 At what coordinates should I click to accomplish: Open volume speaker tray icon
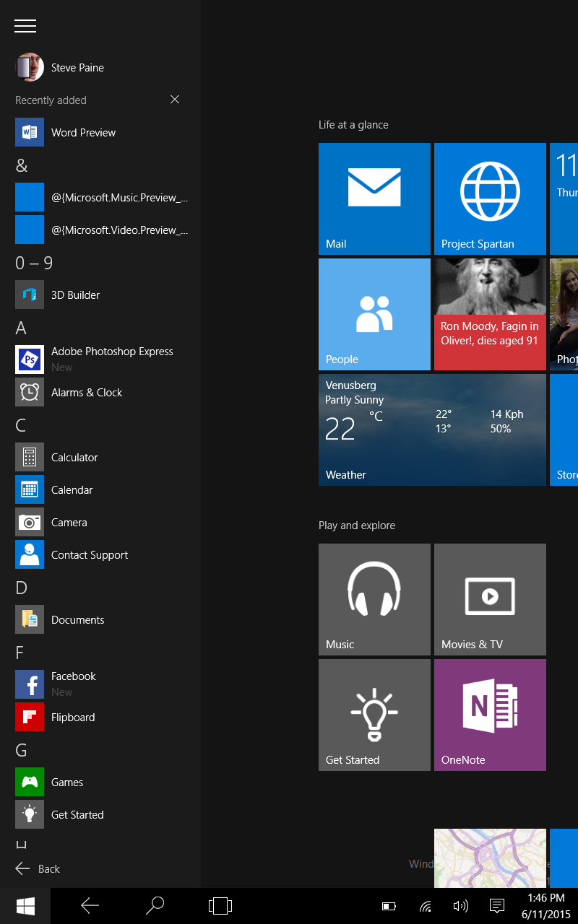460,906
